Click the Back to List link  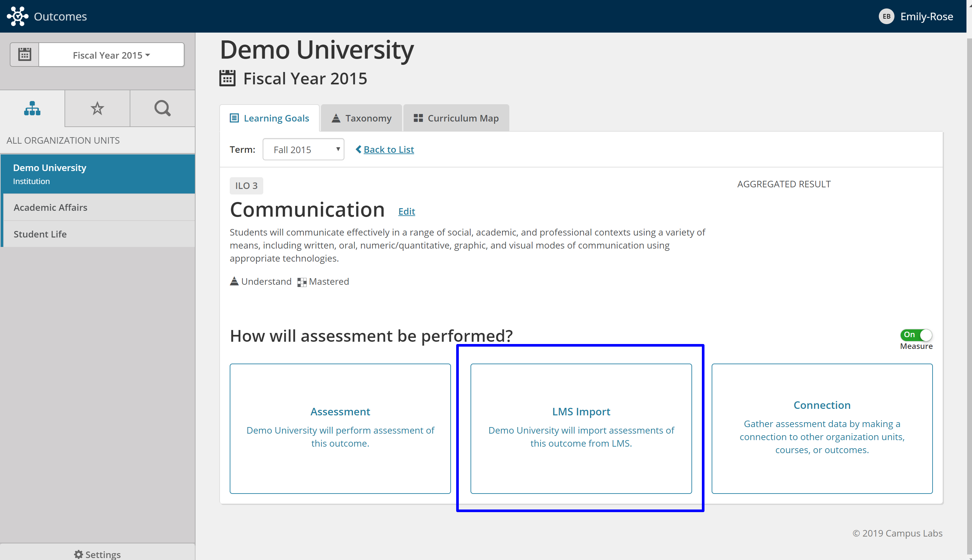click(x=384, y=149)
